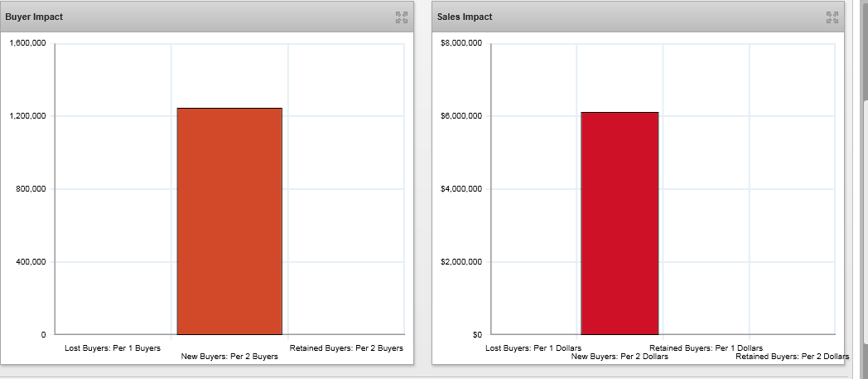Image resolution: width=868 pixels, height=379 pixels.
Task: Click the 1,600,000 y-axis value
Action: 27,42
